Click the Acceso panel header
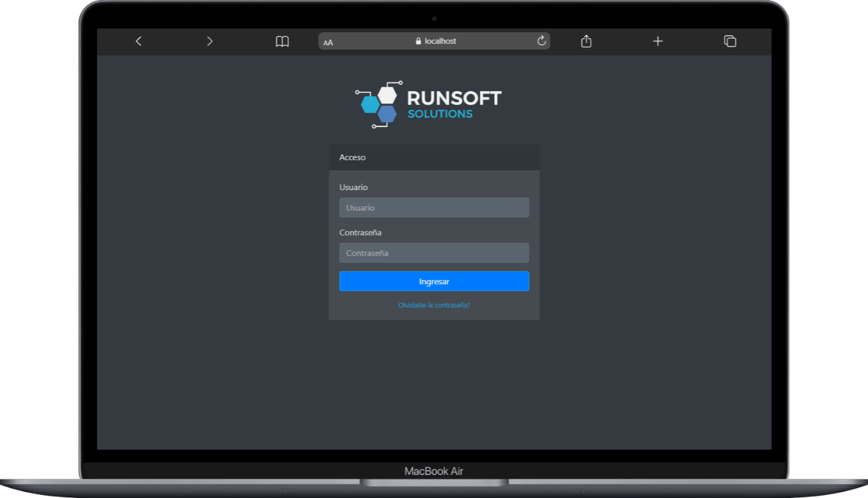Screen dimensions: 868x498 (353, 157)
